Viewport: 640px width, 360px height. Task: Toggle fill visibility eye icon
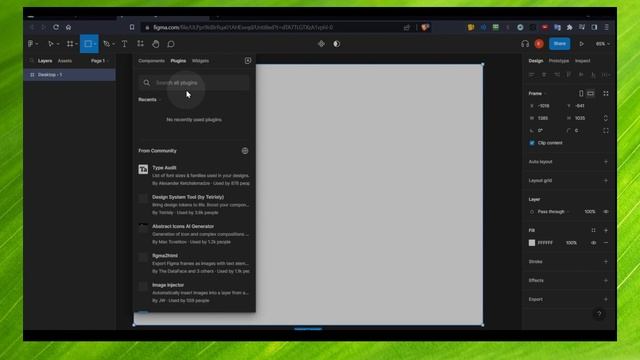coord(593,242)
